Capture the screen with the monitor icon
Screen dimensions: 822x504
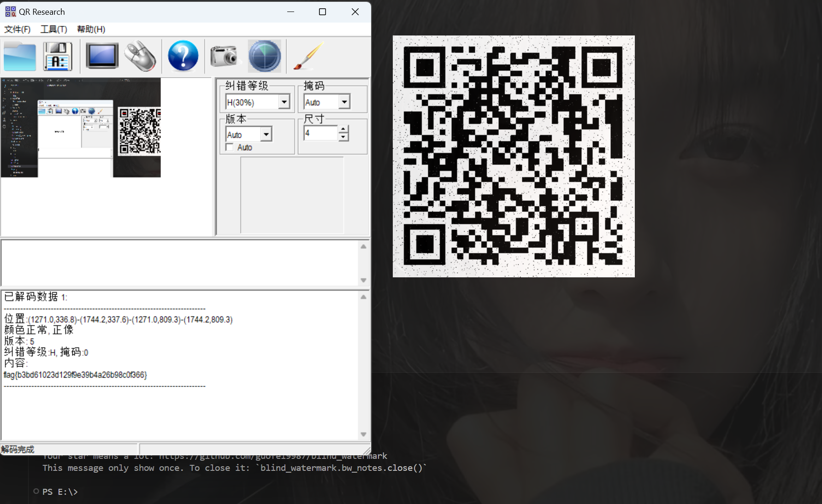tap(102, 56)
